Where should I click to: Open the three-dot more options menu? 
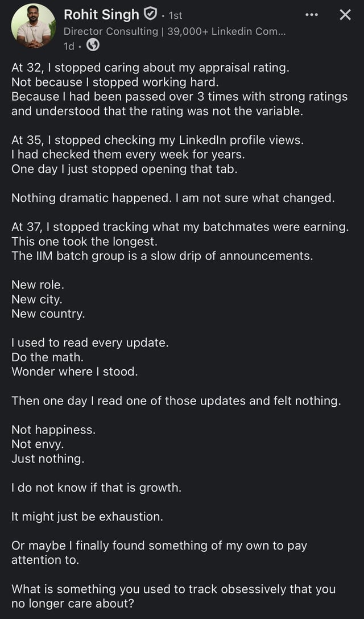tap(312, 15)
